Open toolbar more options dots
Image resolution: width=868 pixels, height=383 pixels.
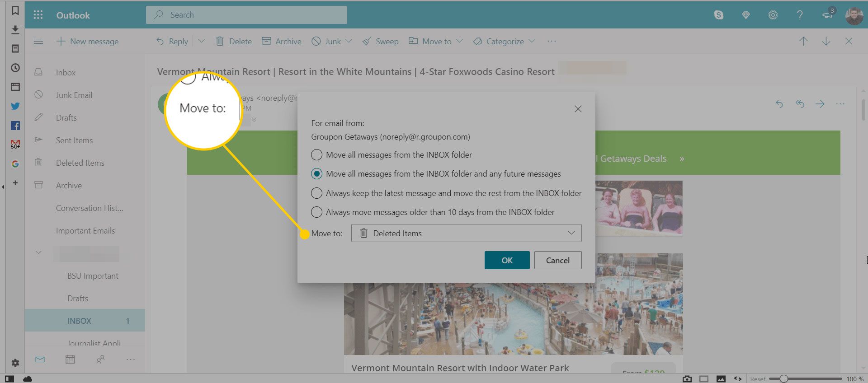pos(552,41)
